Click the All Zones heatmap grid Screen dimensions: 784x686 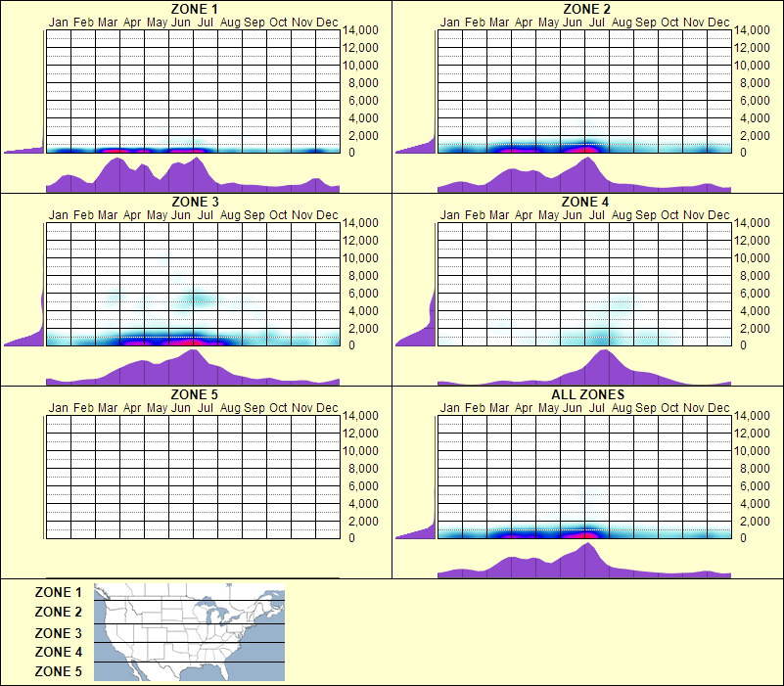[584, 477]
